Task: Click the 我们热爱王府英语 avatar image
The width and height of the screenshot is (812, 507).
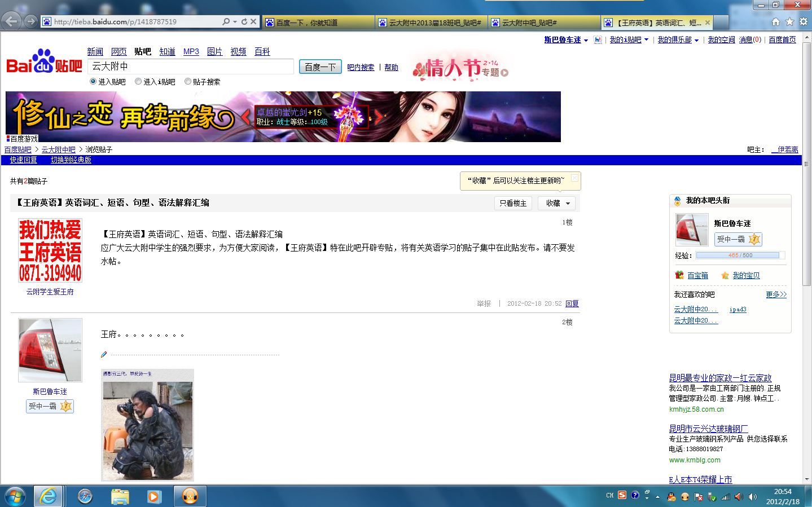Action: [50, 250]
